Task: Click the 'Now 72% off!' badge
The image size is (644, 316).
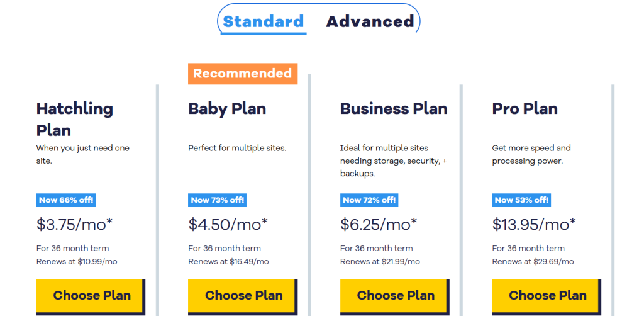Action: [x=369, y=200]
